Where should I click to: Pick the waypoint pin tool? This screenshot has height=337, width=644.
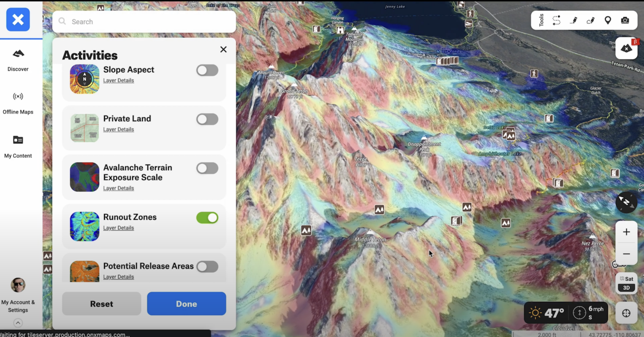tap(608, 21)
